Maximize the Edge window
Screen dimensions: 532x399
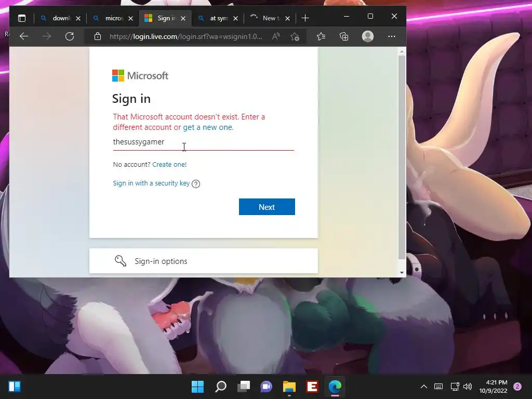(370, 16)
